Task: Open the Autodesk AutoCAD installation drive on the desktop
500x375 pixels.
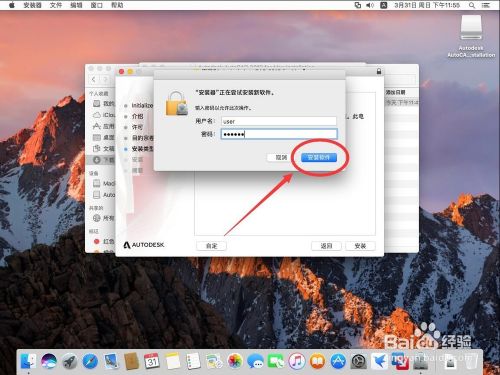Action: (x=471, y=36)
